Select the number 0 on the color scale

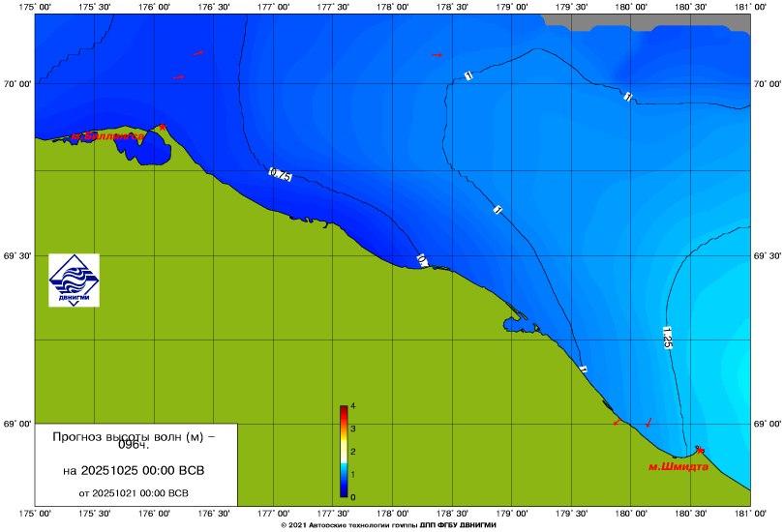(x=353, y=497)
